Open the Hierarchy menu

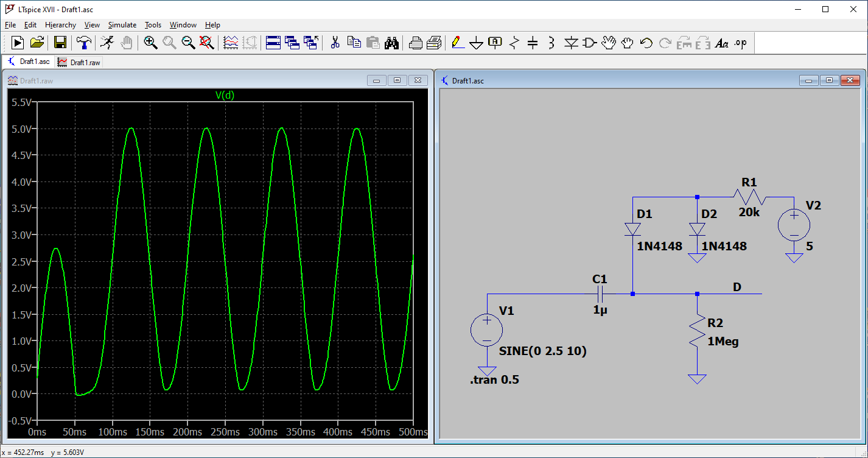(60, 25)
